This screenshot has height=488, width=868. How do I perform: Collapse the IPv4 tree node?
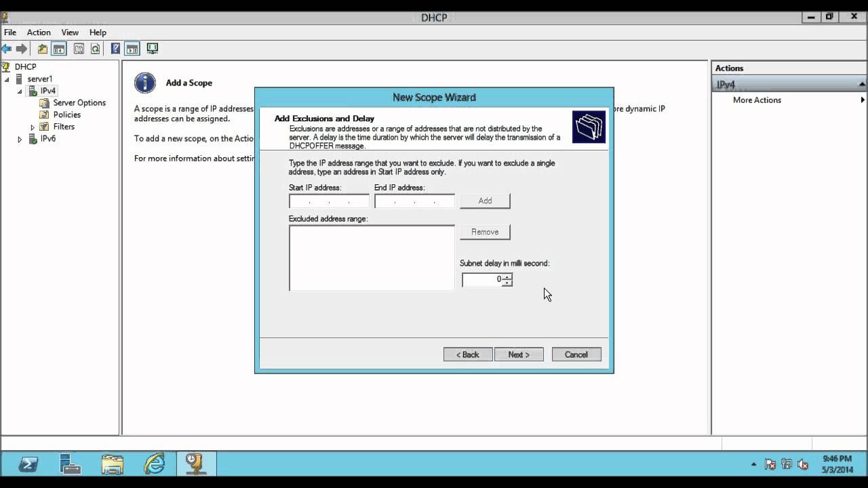[x=20, y=91]
